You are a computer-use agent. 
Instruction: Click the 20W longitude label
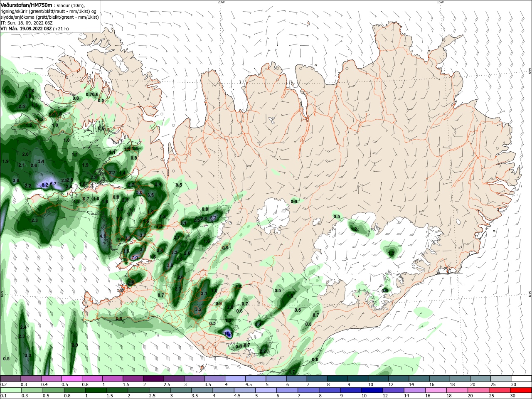click(x=221, y=2)
